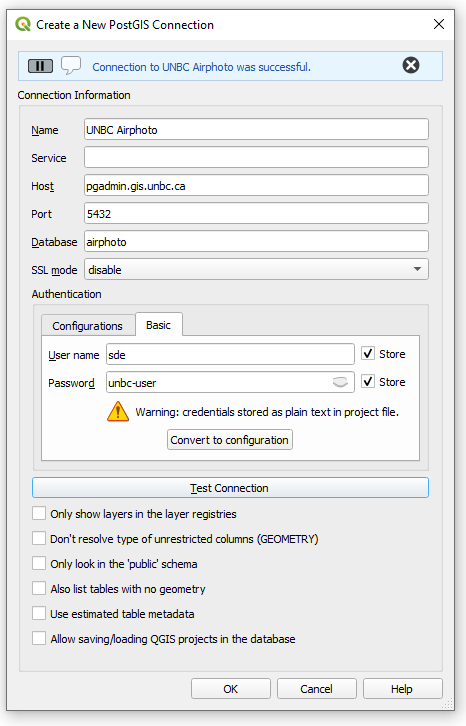Image resolution: width=466 pixels, height=726 pixels.
Task: Dismiss the connection successful message
Action: click(x=410, y=65)
